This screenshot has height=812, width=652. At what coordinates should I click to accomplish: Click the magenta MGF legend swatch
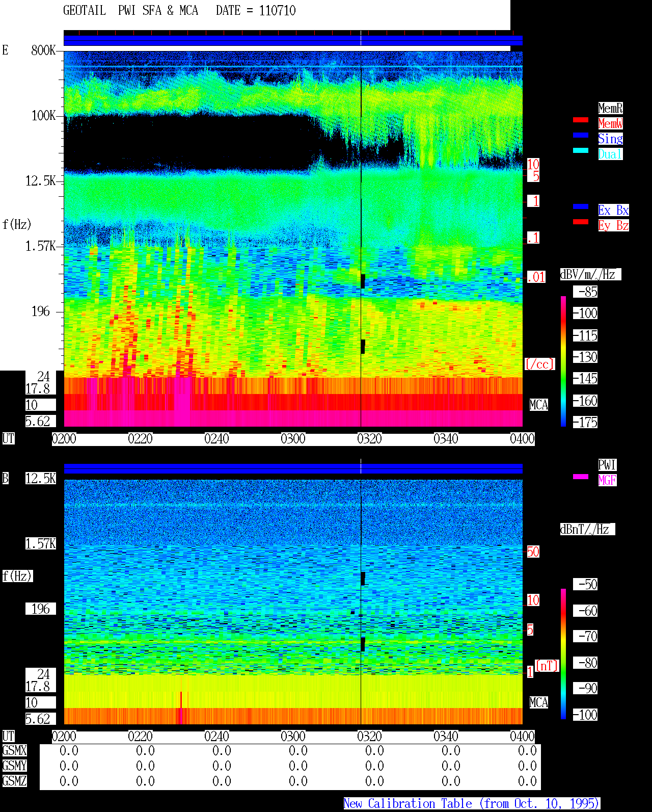click(581, 477)
